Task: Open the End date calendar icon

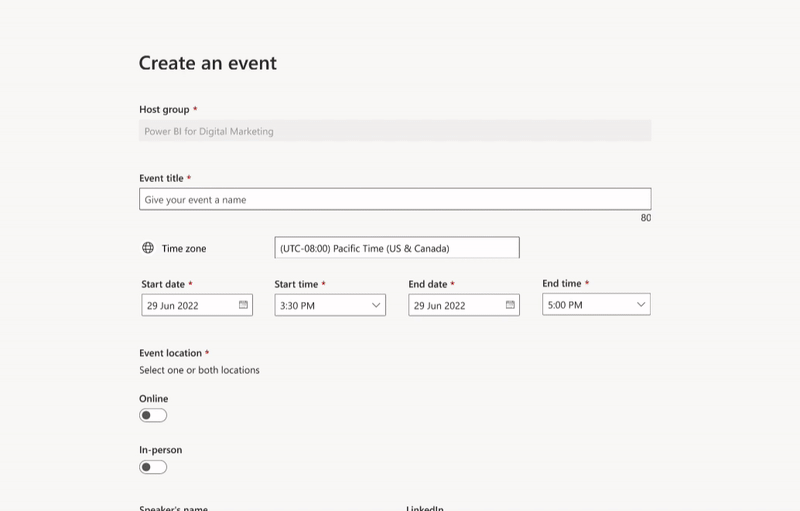Action: click(x=510, y=304)
